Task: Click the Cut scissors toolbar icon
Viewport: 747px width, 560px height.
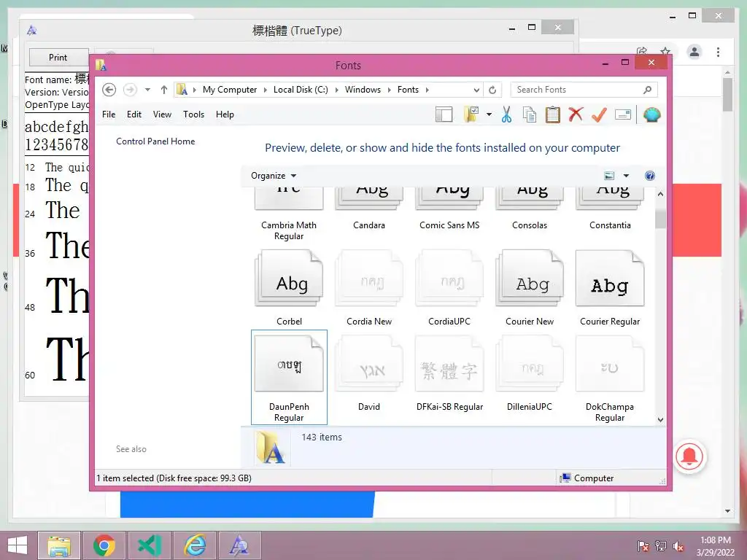Action: pos(506,114)
